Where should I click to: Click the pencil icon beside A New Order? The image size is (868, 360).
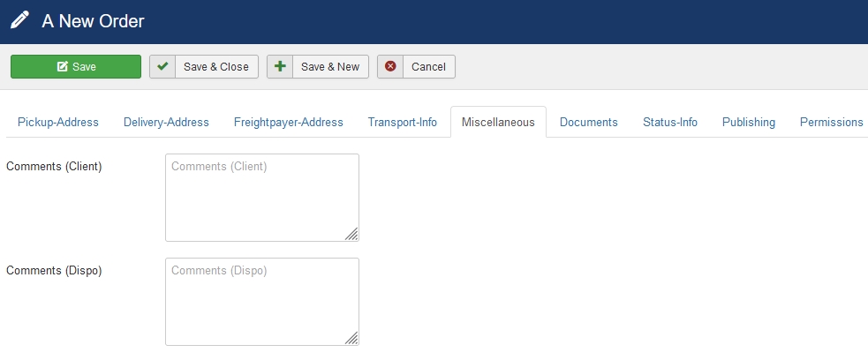point(19,20)
